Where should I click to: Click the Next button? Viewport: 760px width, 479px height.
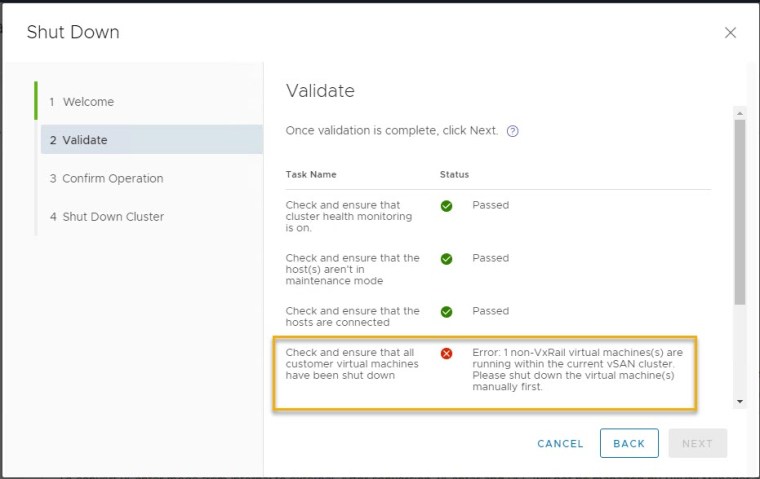(x=697, y=443)
